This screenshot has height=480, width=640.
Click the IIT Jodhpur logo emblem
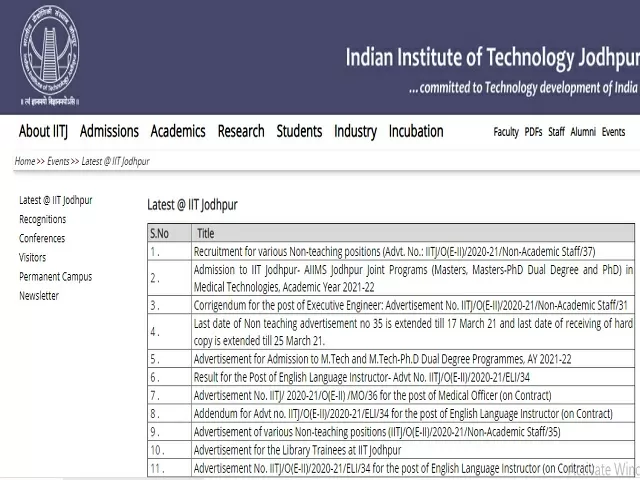coord(49,55)
